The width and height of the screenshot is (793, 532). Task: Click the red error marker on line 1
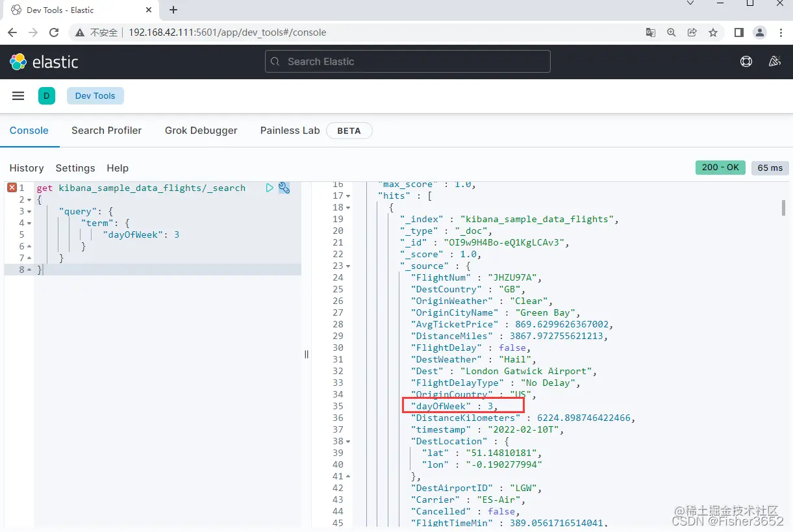click(x=12, y=188)
